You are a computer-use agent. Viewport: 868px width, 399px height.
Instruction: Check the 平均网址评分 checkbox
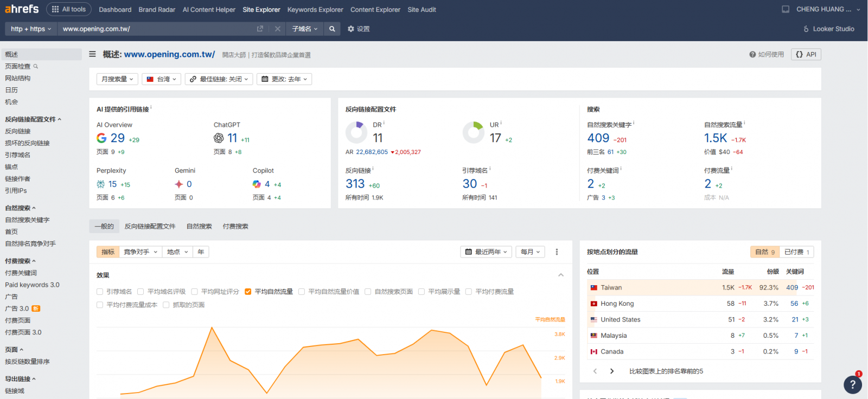194,292
